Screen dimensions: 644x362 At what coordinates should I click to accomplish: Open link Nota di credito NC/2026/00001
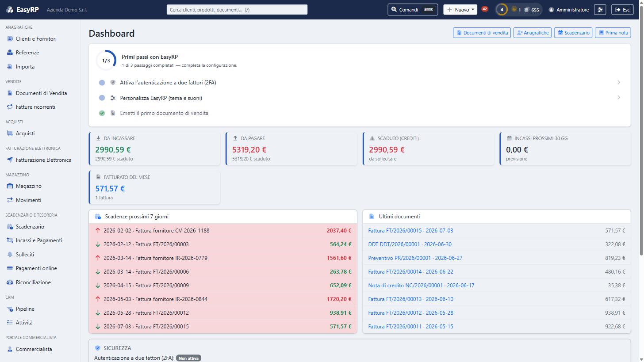421,286
